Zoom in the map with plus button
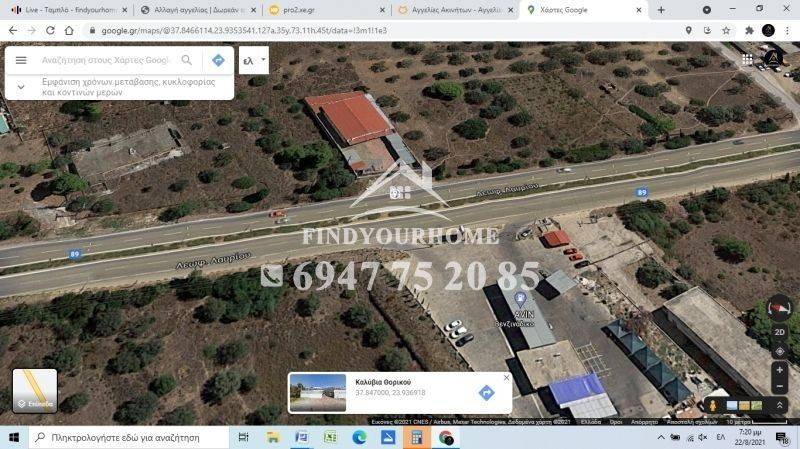Screen dimensions: 800x449 click(x=779, y=370)
